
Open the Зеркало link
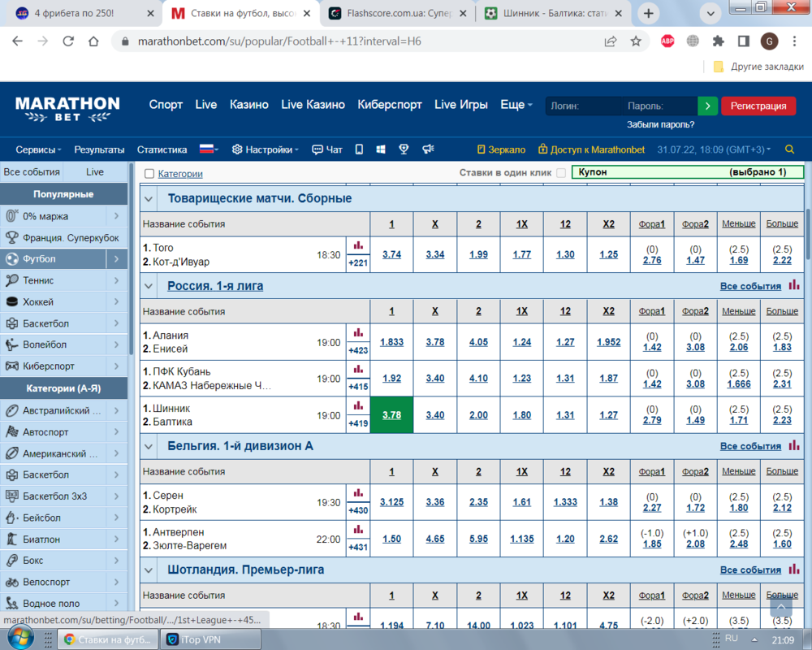coord(501,149)
